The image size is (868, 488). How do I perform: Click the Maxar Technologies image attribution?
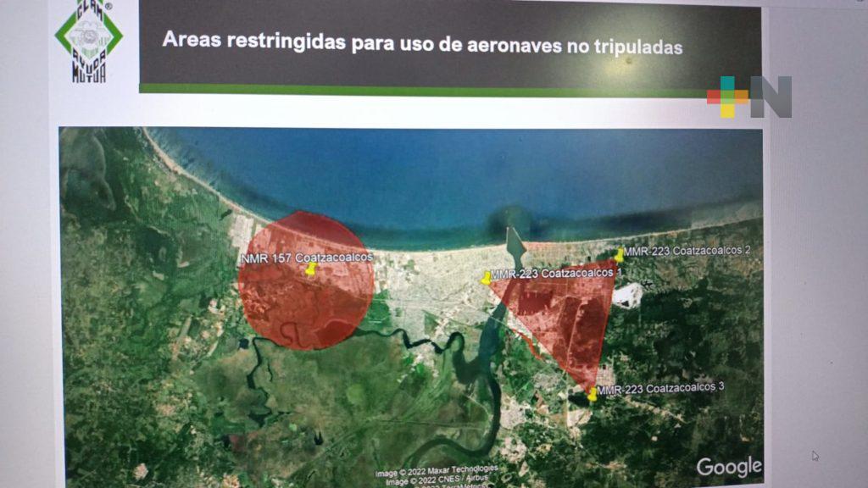(x=437, y=470)
